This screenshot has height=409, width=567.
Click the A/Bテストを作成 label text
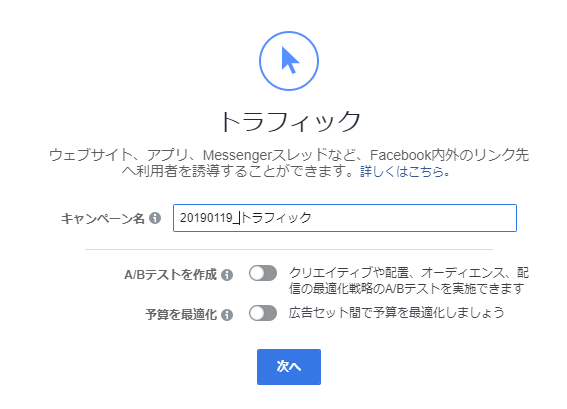[170, 275]
